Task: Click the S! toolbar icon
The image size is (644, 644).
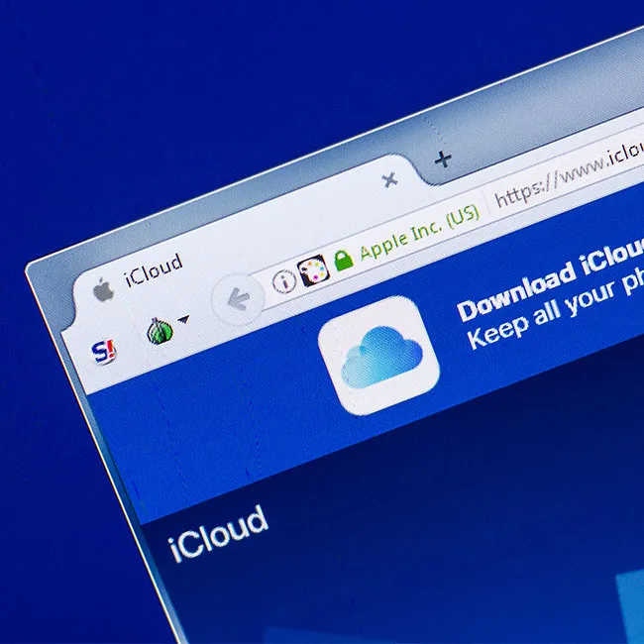Action: (x=104, y=352)
